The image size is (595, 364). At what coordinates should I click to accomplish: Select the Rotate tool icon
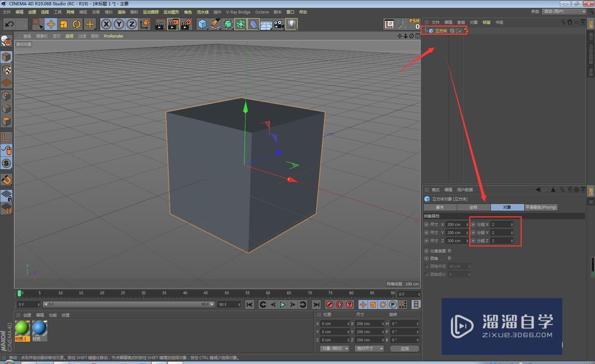[x=77, y=24]
